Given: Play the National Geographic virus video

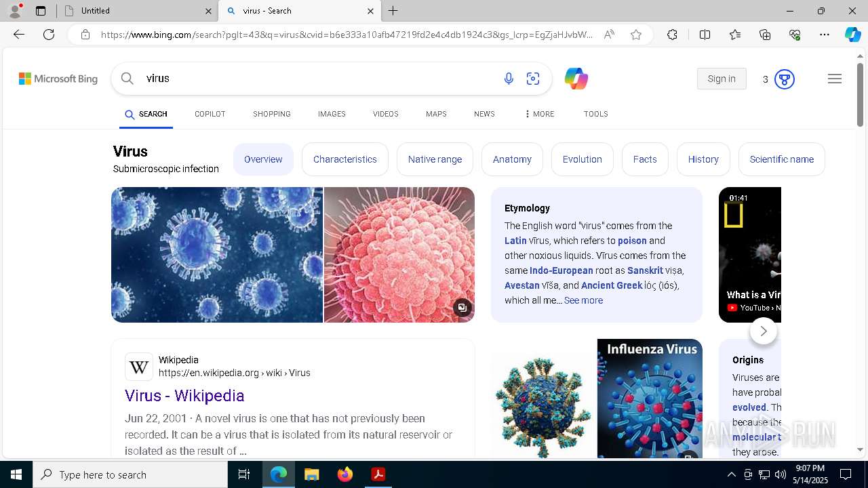Looking at the screenshot, I should click(750, 255).
